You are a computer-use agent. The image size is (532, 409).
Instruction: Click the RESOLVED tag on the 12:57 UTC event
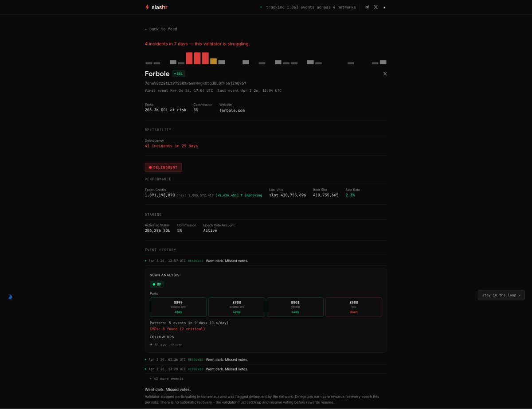196,261
